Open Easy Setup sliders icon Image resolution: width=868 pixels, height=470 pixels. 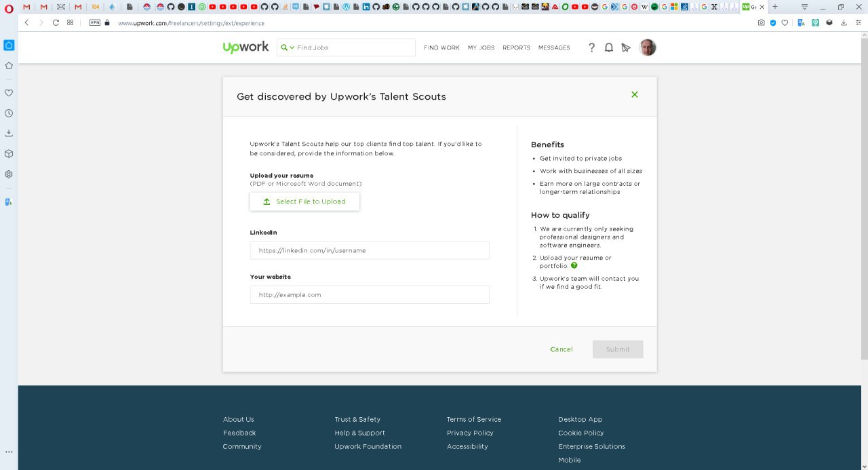[859, 22]
